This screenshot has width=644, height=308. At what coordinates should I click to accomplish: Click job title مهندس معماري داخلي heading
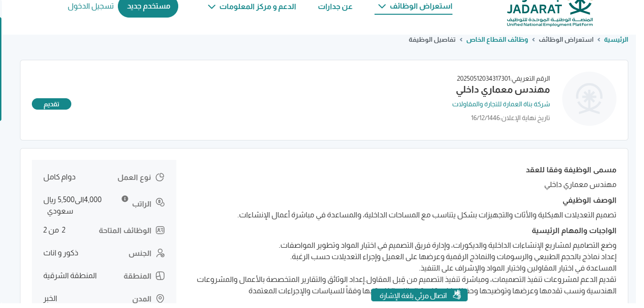tap(503, 90)
